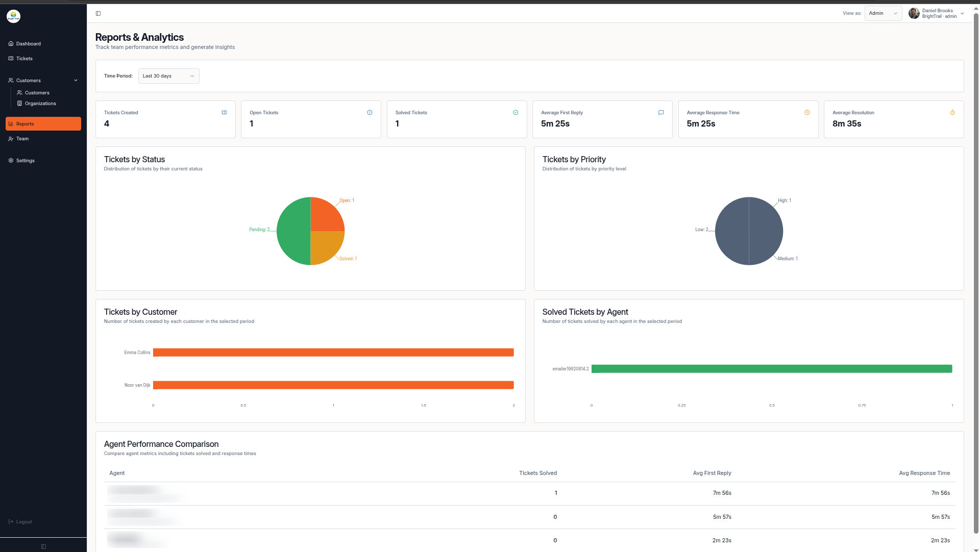The height and width of the screenshot is (552, 980).
Task: Click the Agent Performance Comparison heading
Action: pos(161,444)
